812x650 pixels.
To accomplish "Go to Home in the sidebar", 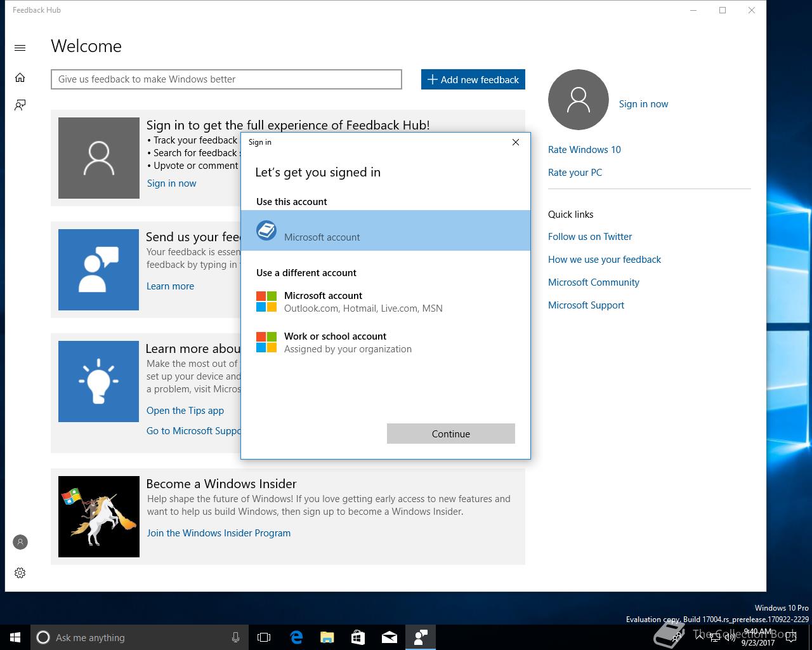I will (20, 77).
